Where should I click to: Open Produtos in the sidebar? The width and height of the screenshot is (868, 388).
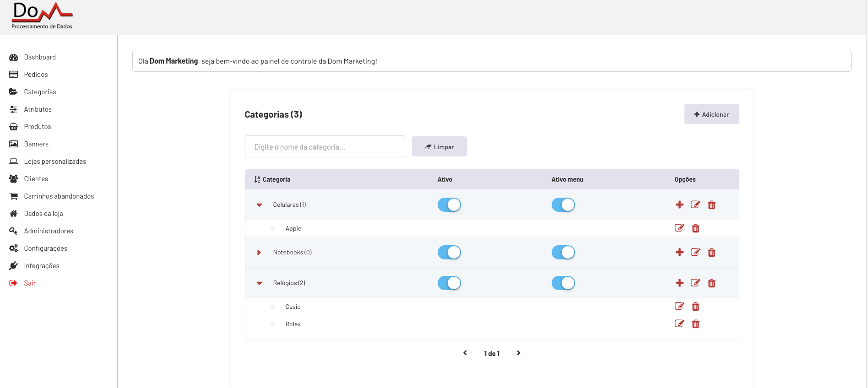click(x=38, y=127)
